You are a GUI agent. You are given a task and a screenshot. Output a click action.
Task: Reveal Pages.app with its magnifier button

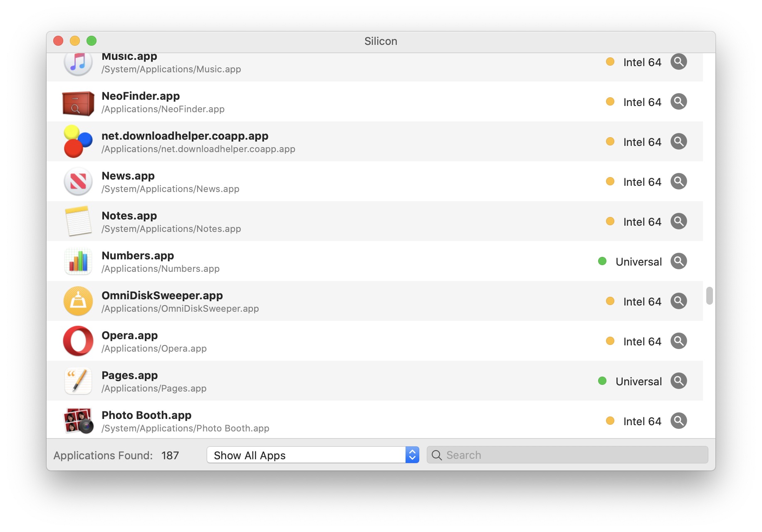point(678,381)
